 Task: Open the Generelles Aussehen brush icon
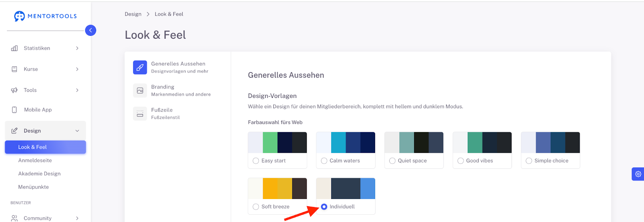point(140,67)
